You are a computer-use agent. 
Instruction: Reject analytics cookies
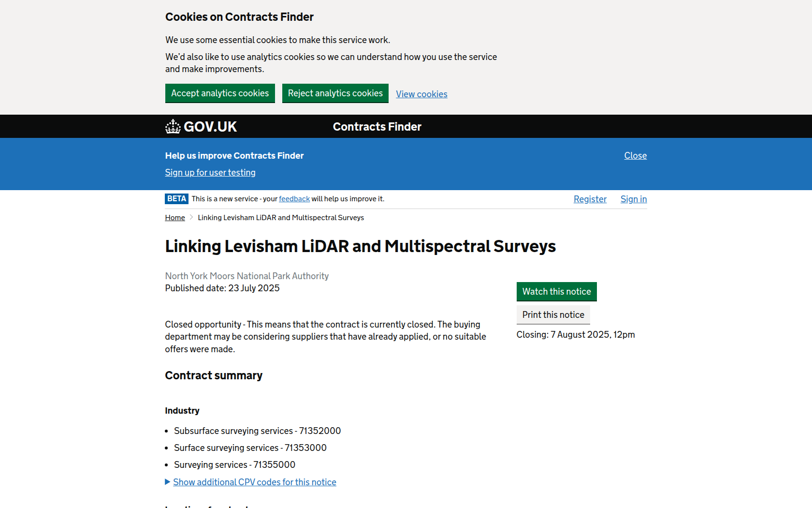(335, 93)
